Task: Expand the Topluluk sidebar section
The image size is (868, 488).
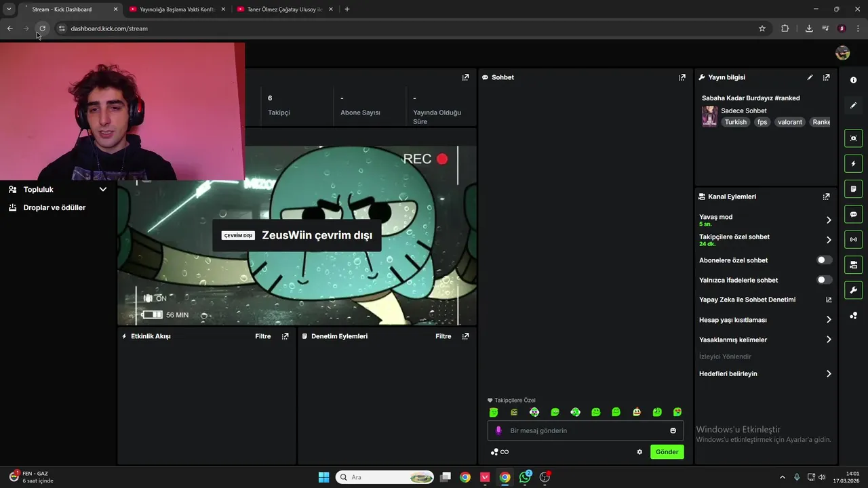Action: pos(103,190)
